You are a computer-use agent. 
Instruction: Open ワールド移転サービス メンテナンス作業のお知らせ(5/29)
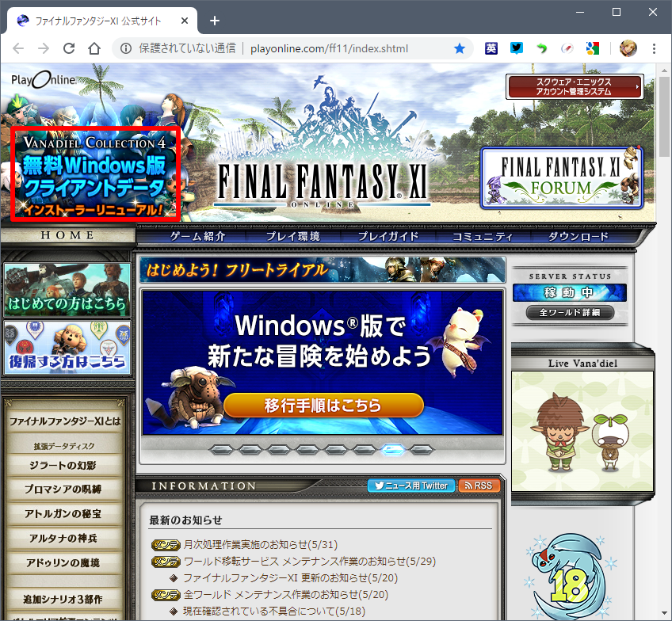click(x=309, y=562)
